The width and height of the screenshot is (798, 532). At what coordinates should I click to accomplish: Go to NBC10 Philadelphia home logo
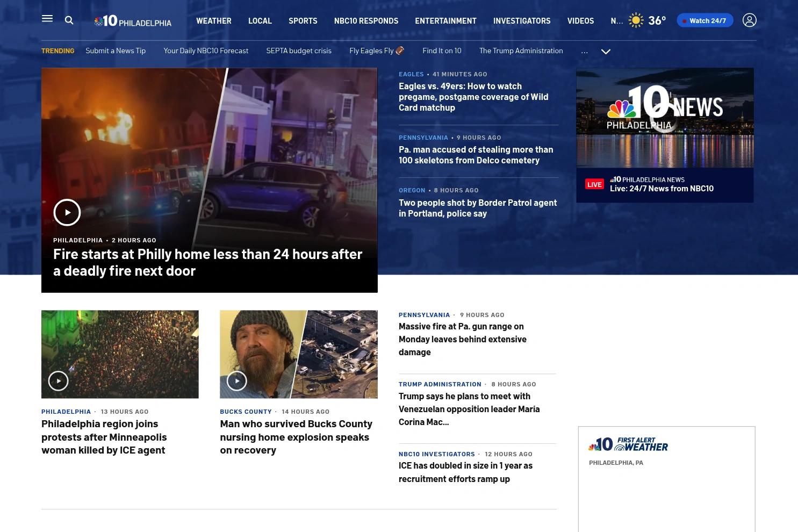(x=133, y=20)
